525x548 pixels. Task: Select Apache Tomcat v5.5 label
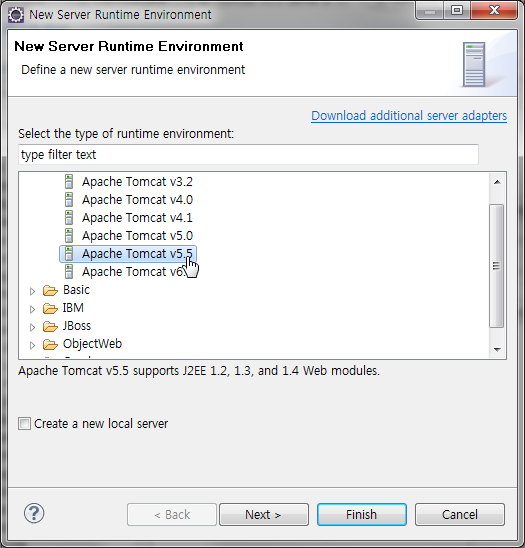pyautogui.click(x=137, y=253)
